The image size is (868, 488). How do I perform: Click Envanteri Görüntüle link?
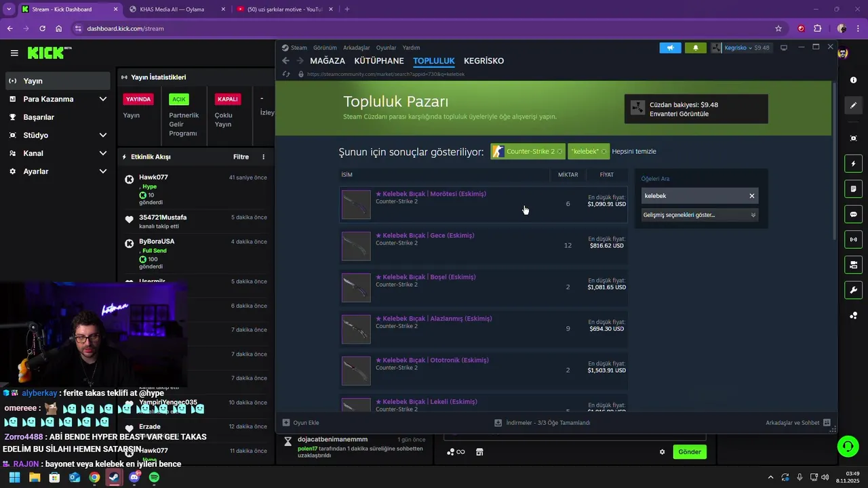coord(679,114)
